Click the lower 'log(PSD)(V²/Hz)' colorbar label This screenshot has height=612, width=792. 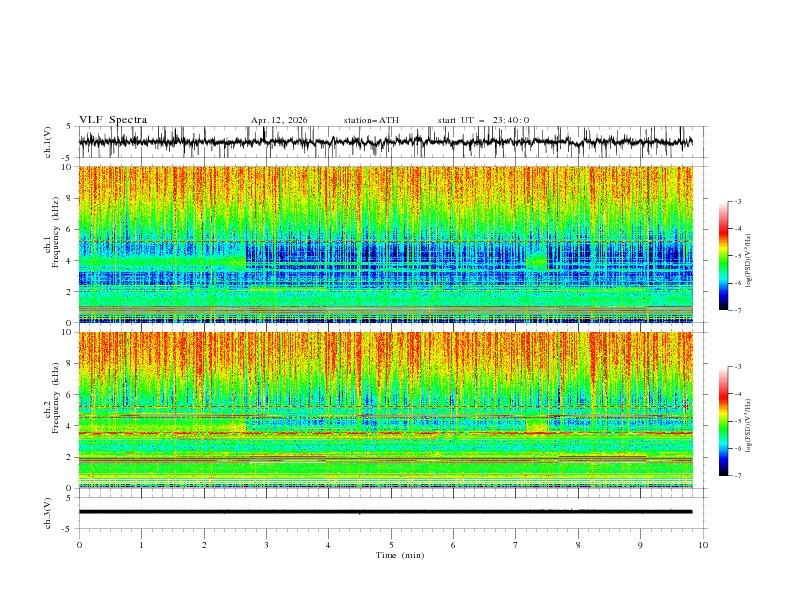[x=748, y=425]
